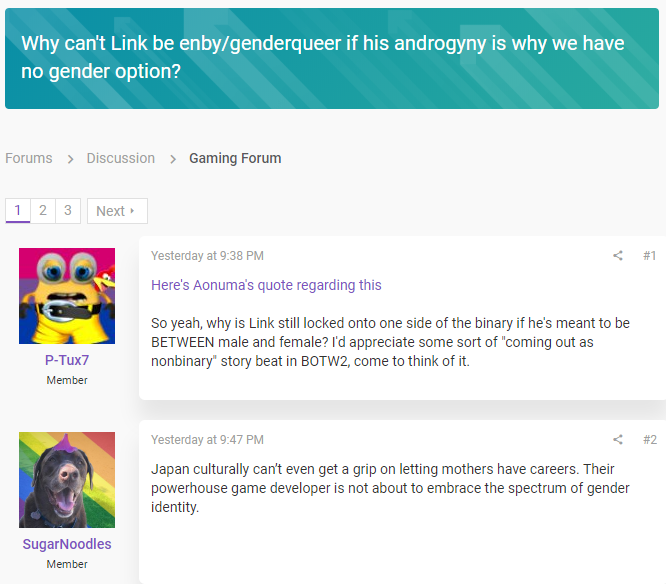Open Gaming Forum breadcrumb

(x=235, y=158)
